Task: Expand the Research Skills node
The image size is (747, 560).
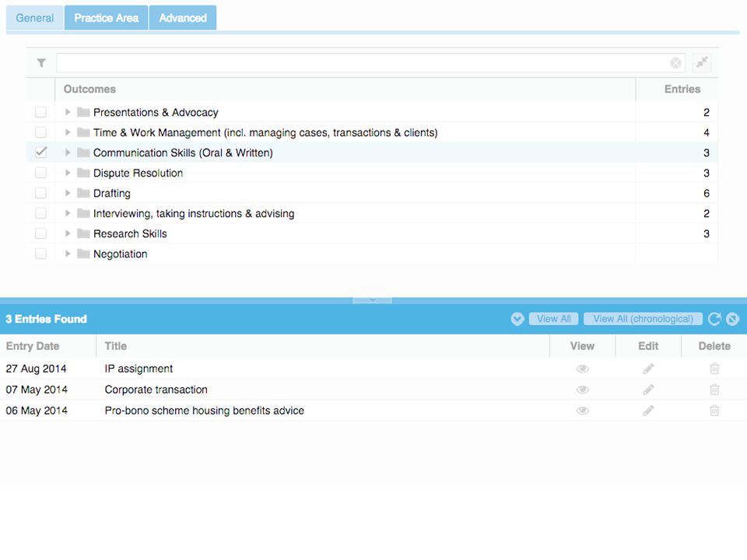Action: click(68, 234)
